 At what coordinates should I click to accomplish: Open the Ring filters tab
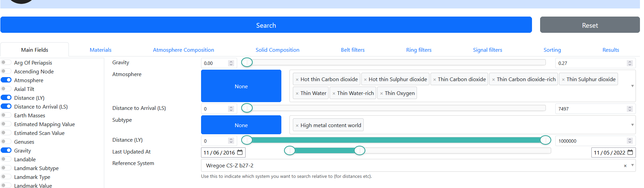coord(419,50)
